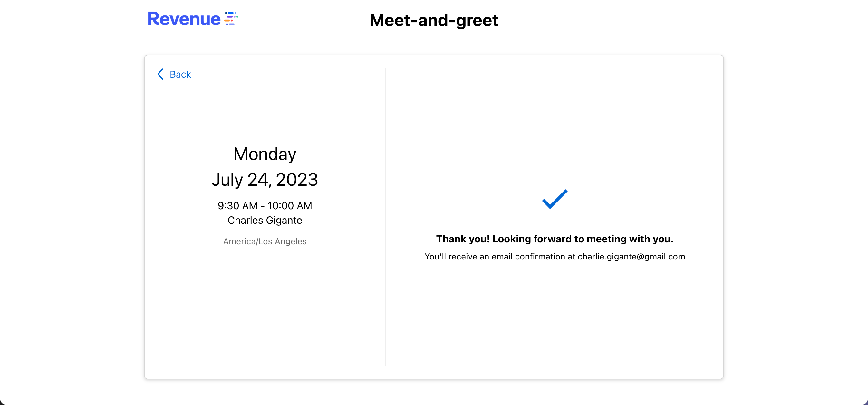Viewport: 868px width, 405px height.
Task: Click the America/Los Angeles timezone label
Action: [265, 241]
